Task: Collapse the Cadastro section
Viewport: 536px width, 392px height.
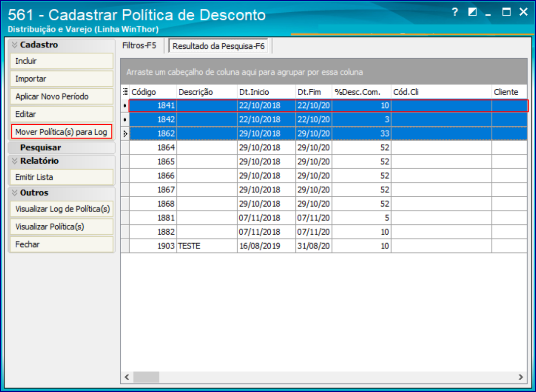Action: pos(14,45)
